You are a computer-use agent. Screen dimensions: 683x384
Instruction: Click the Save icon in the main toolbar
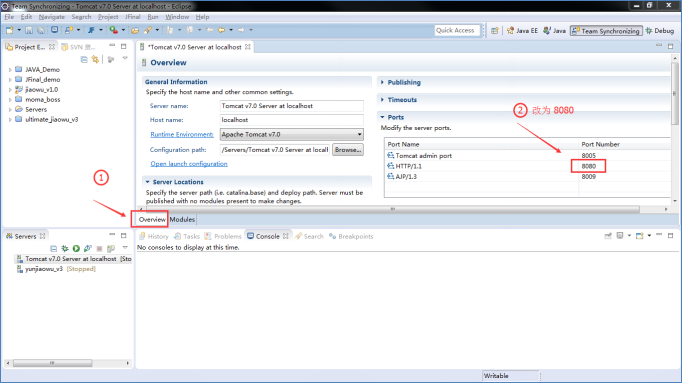(x=29, y=30)
